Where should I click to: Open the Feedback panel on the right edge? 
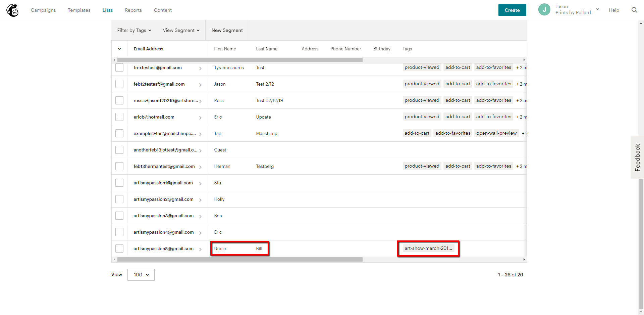(x=637, y=157)
